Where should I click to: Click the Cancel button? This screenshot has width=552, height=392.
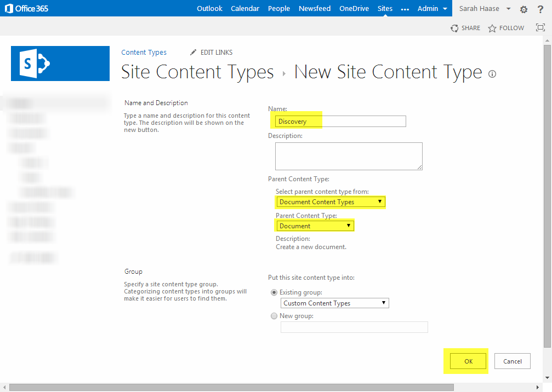512,361
